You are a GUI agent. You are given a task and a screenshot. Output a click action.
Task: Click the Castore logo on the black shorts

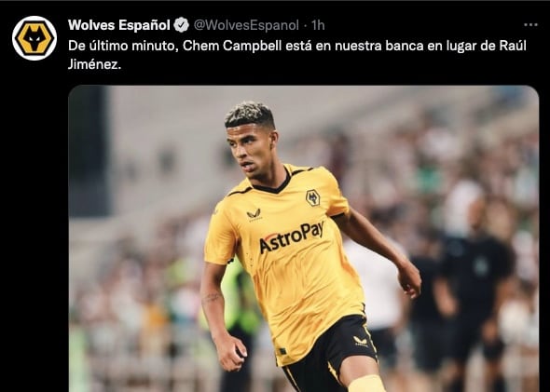[x=360, y=341]
